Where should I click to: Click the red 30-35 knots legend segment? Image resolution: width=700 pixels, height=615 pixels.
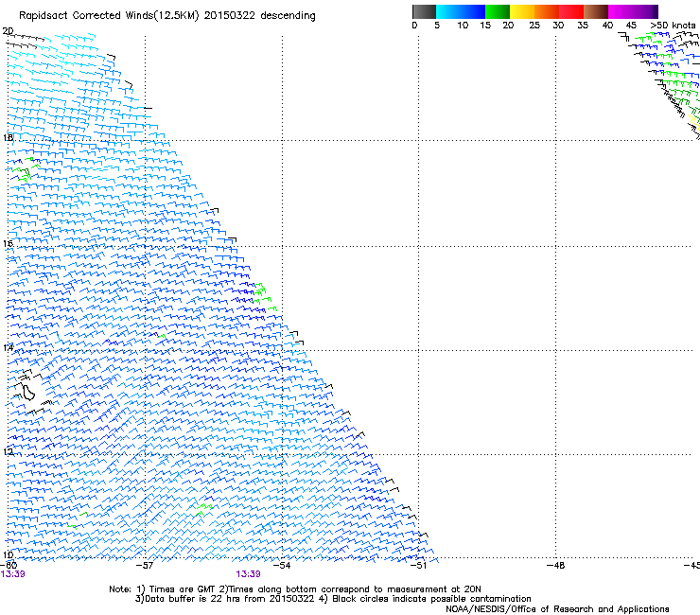[x=571, y=11]
